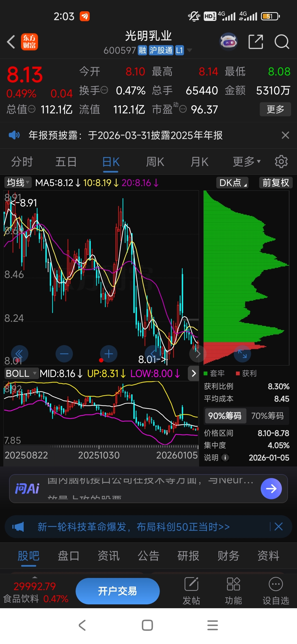
Task: Close the 科创50 promotion banner
Action: [x=279, y=526]
